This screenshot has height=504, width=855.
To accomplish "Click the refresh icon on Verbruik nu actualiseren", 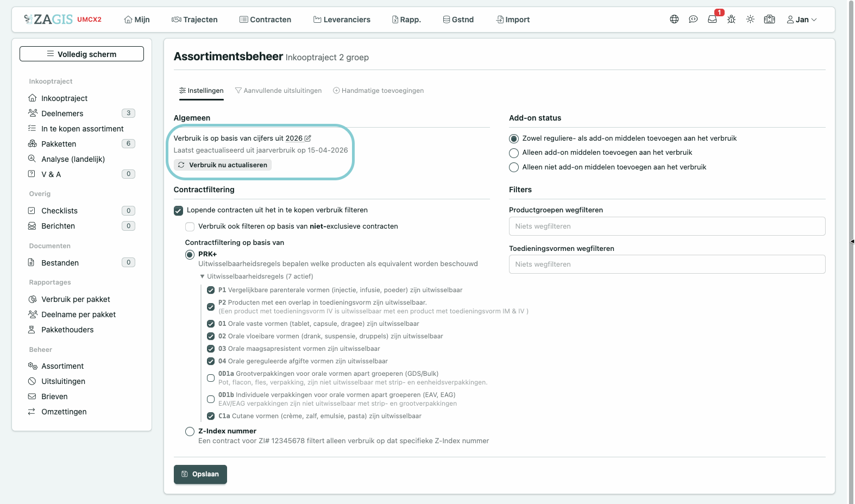I will pyautogui.click(x=181, y=165).
